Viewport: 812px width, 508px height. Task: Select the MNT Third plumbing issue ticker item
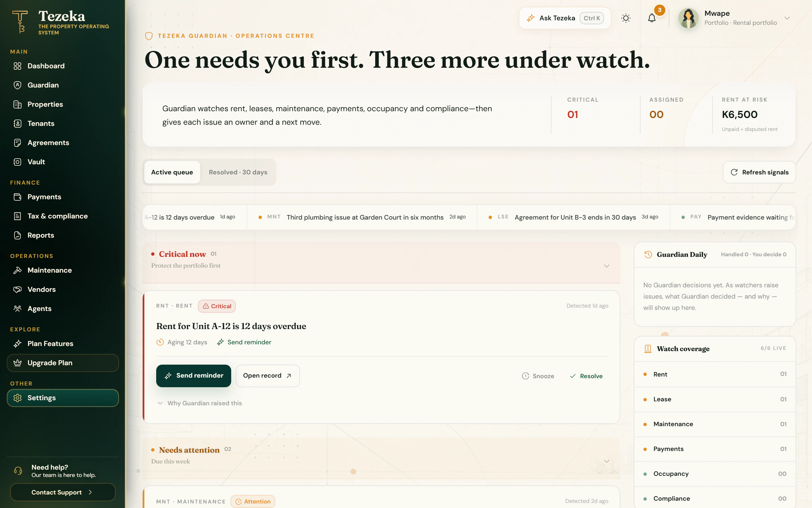coord(362,217)
